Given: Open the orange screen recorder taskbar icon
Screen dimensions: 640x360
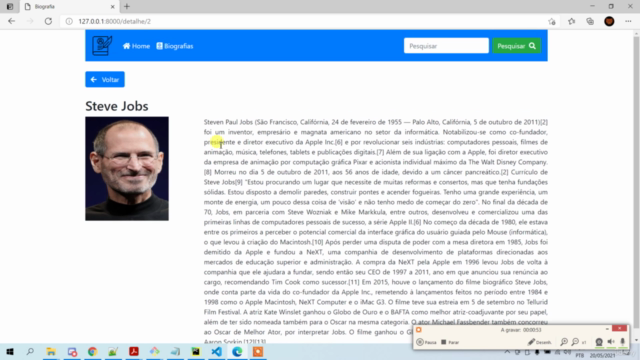Looking at the screenshot, I should 258,351.
